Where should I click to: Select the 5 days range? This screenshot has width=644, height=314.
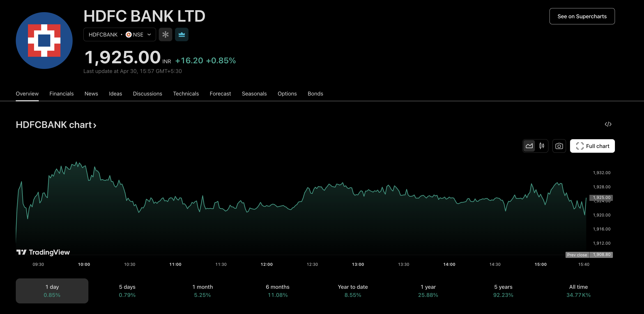coord(127,291)
